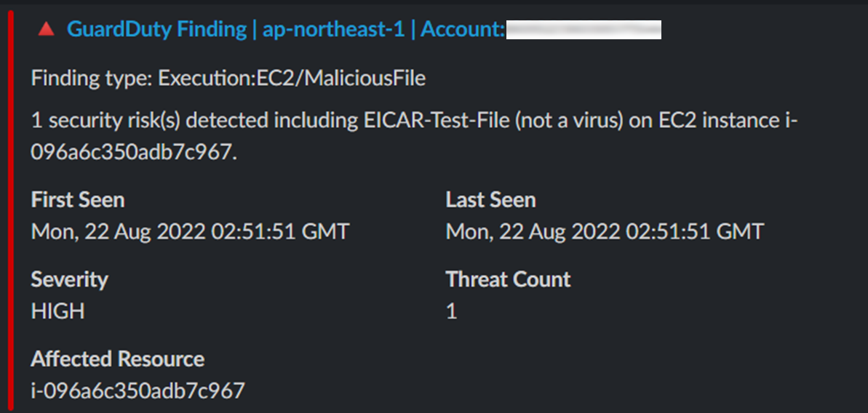Click the Threat Count value 1

click(452, 311)
